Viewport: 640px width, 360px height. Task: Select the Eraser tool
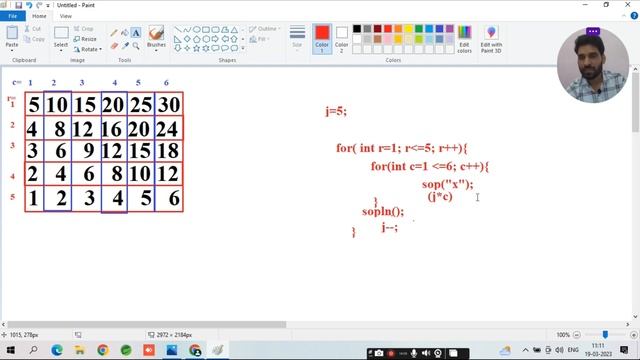click(x=114, y=46)
